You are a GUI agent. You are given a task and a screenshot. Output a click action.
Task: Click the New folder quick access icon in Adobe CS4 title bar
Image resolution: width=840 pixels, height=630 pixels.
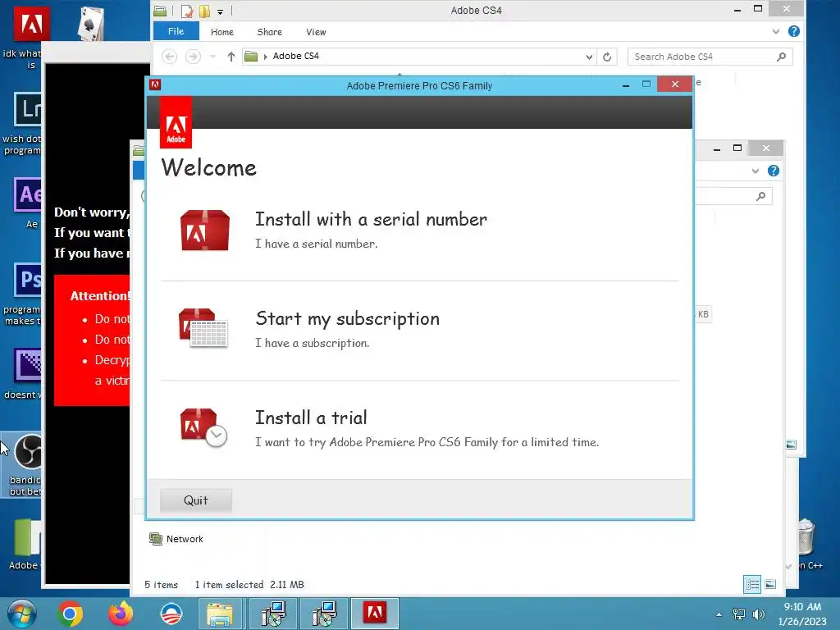(x=204, y=11)
